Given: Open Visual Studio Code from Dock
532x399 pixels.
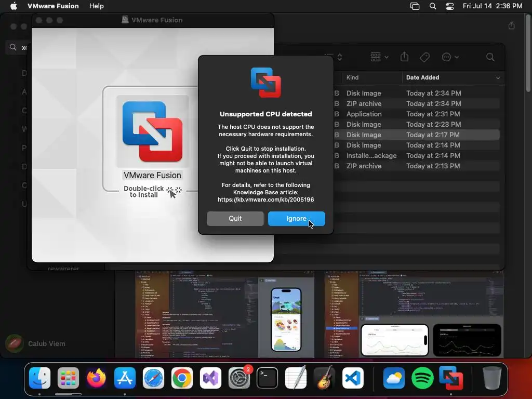Looking at the screenshot, I should click(x=353, y=378).
